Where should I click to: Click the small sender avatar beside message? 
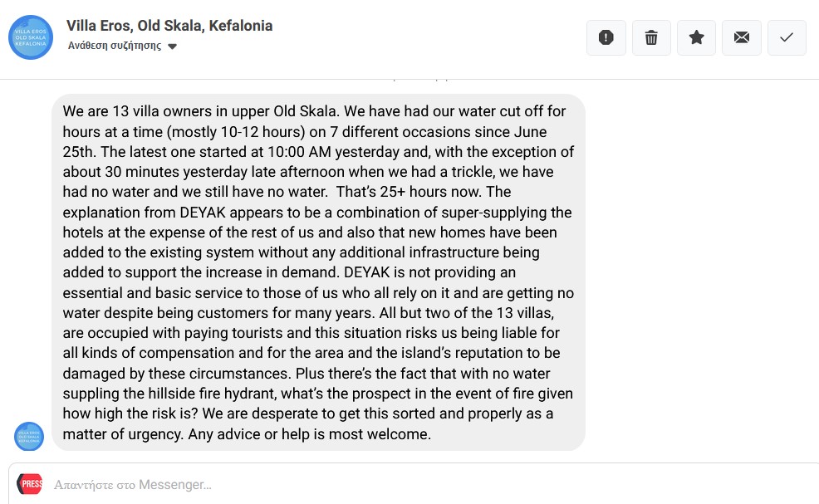29,436
